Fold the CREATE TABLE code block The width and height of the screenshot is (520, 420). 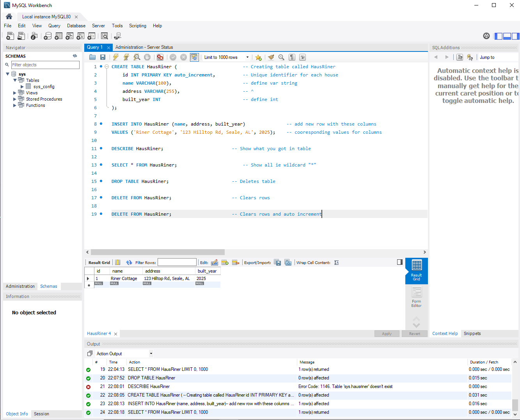106,67
